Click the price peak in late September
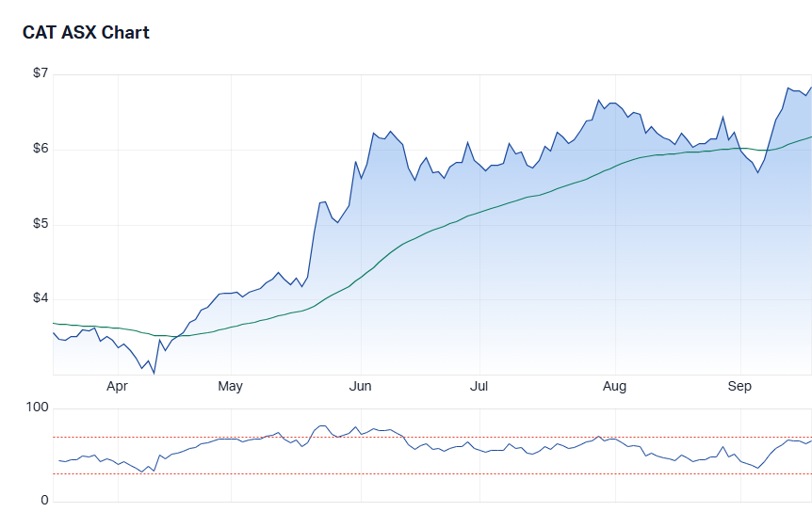 point(788,88)
